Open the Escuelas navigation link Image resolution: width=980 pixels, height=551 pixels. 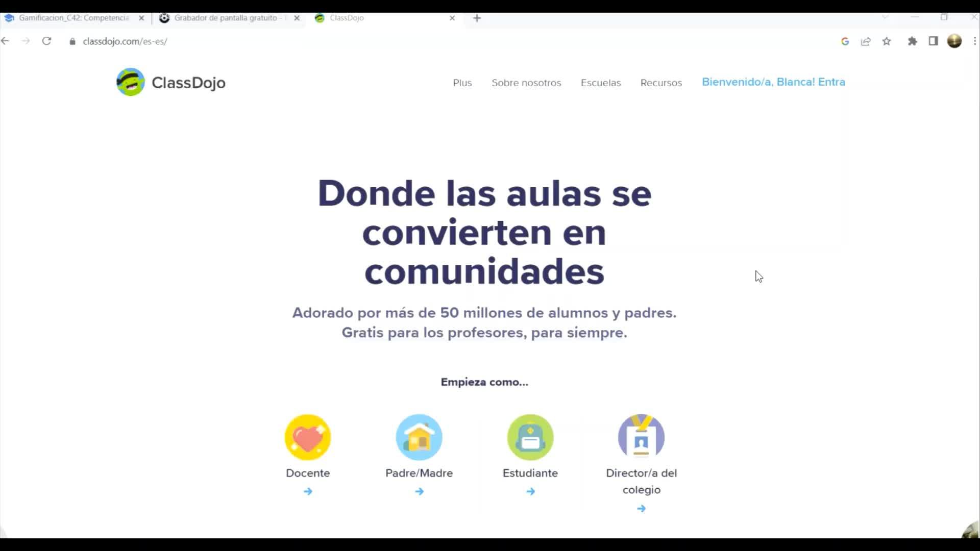click(601, 83)
